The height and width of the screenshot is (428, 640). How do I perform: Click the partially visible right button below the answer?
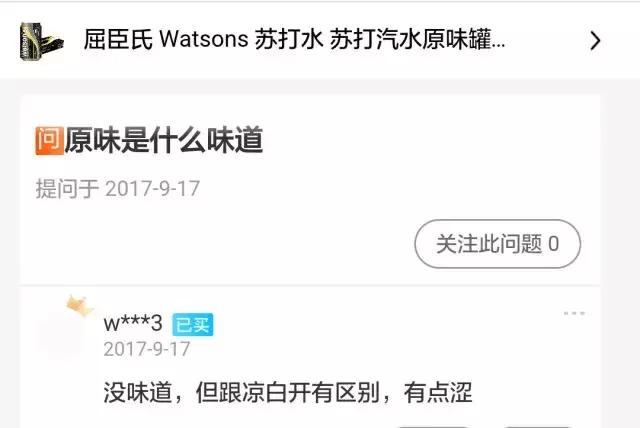pyautogui.click(x=537, y=426)
